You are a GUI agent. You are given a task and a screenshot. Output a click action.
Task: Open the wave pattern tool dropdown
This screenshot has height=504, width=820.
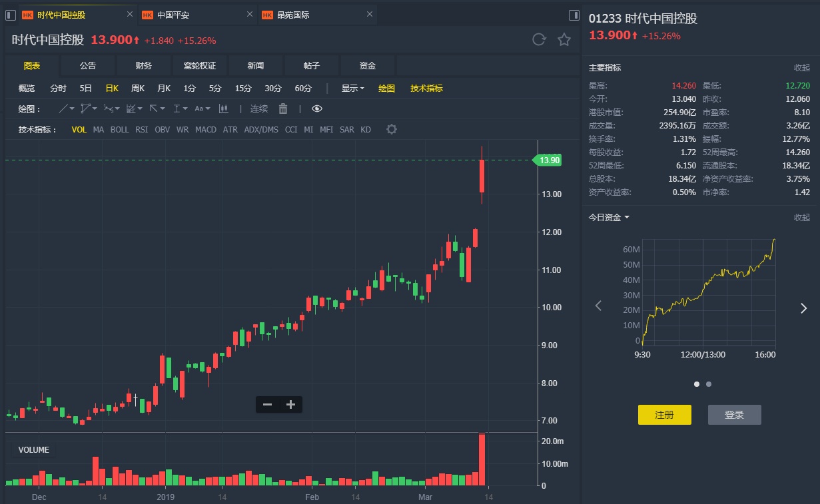click(112, 109)
